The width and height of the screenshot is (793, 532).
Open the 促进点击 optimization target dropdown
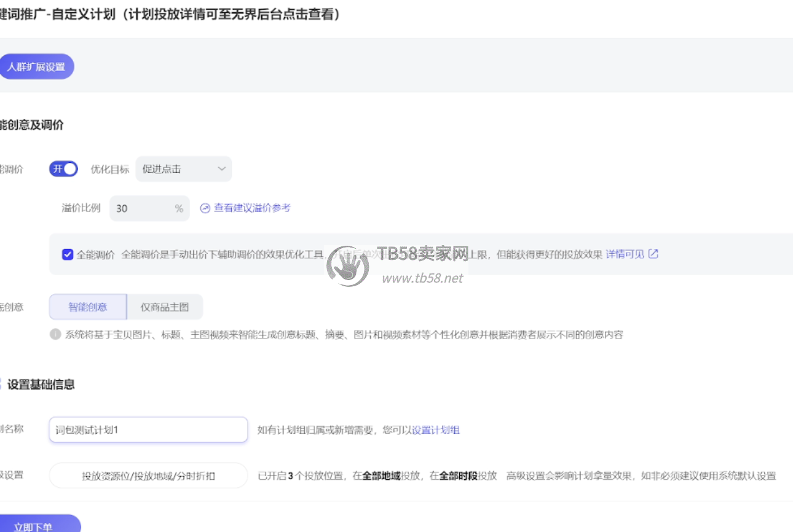pos(184,169)
